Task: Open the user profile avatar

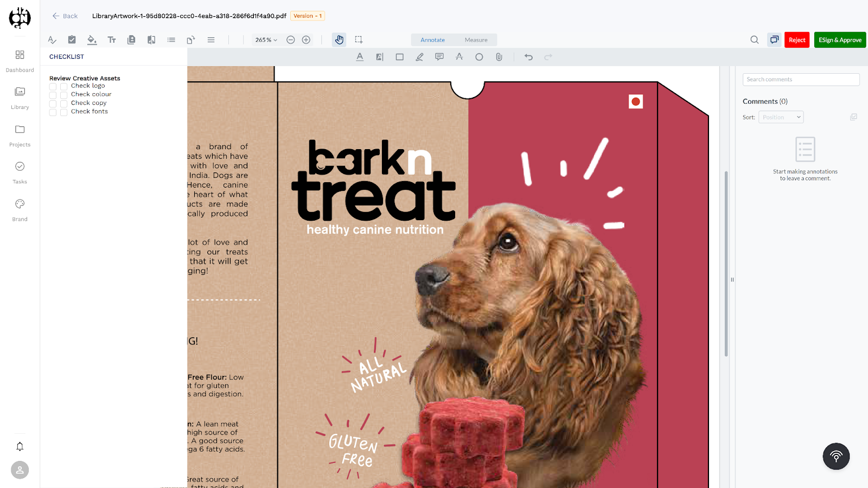Action: [20, 470]
